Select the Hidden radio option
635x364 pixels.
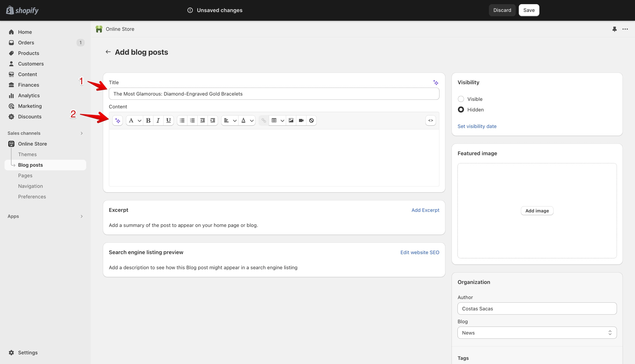[461, 109]
